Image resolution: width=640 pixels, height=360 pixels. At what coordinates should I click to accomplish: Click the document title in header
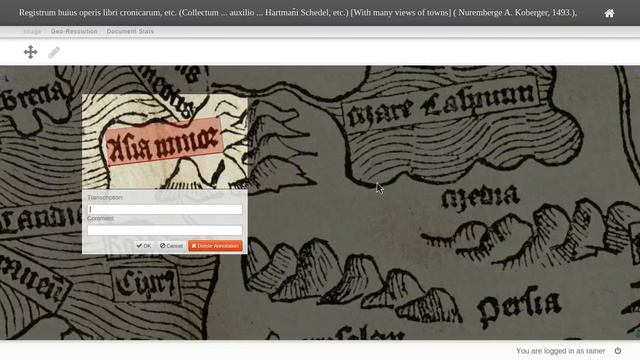coord(298,13)
